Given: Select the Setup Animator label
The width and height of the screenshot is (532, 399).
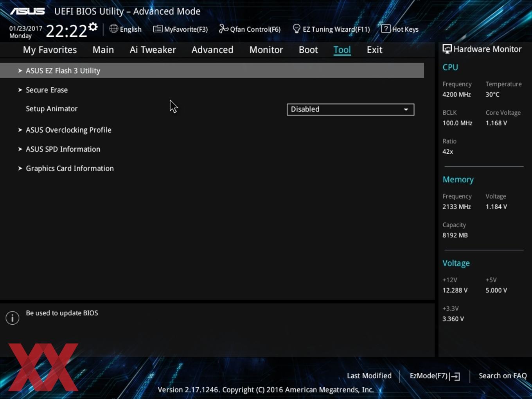Looking at the screenshot, I should pyautogui.click(x=52, y=109).
